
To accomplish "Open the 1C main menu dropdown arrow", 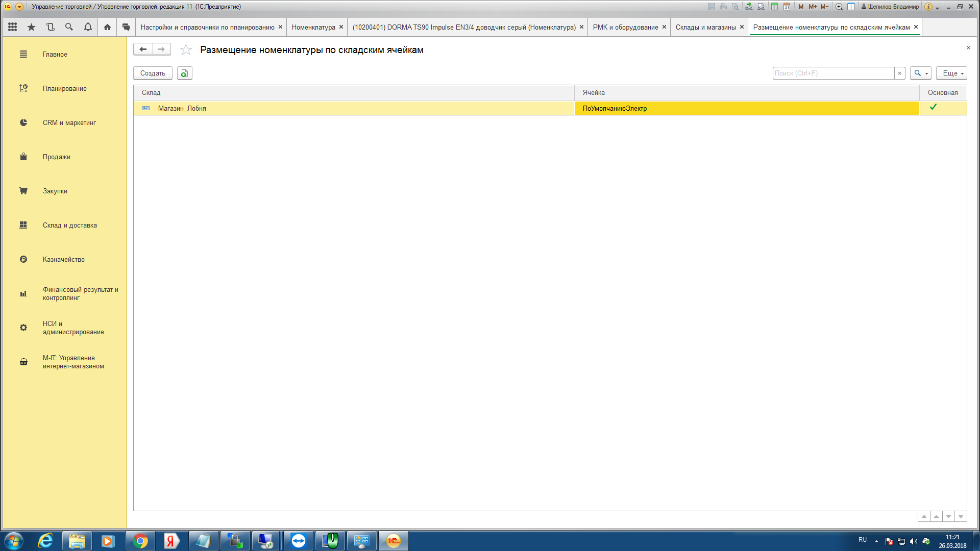I will tap(19, 7).
